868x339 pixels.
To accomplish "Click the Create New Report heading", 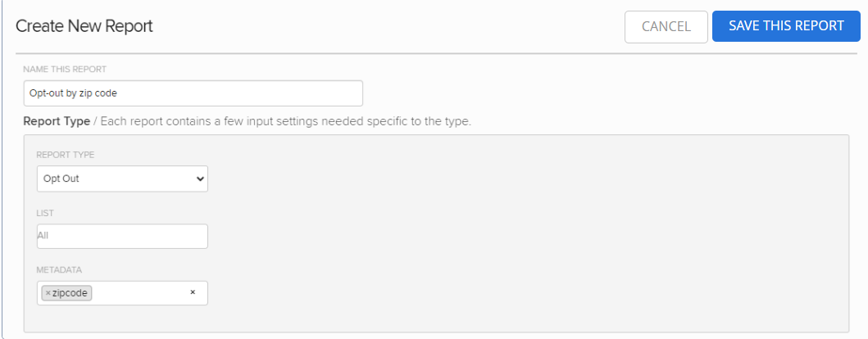I will 84,26.
